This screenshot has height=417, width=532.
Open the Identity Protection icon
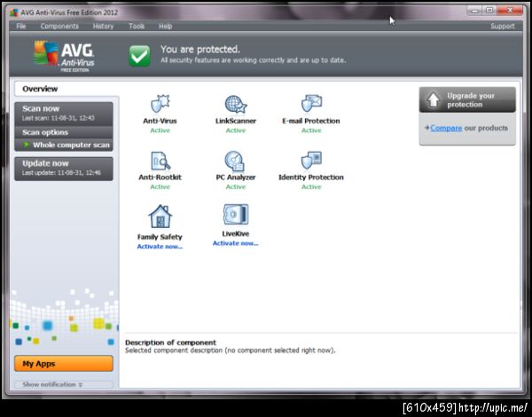(311, 161)
